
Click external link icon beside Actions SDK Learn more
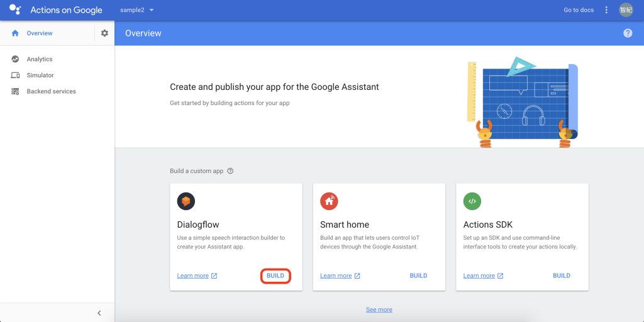tap(500, 275)
